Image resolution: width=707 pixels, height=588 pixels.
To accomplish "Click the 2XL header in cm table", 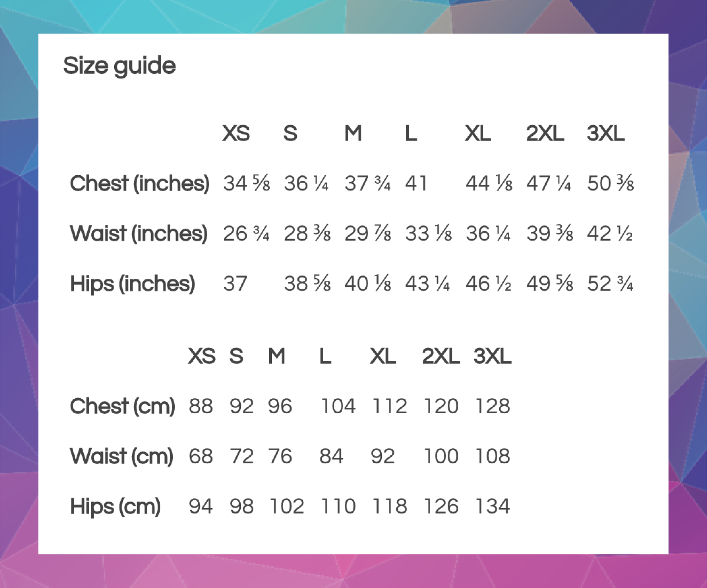I will coord(441,356).
